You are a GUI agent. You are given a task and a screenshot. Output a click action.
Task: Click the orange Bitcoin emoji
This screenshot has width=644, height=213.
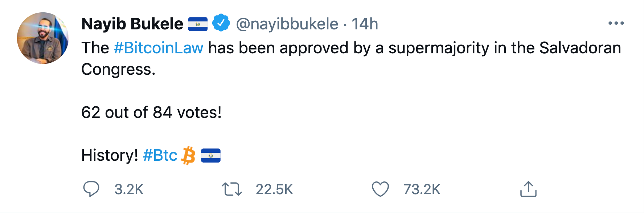coord(188,156)
